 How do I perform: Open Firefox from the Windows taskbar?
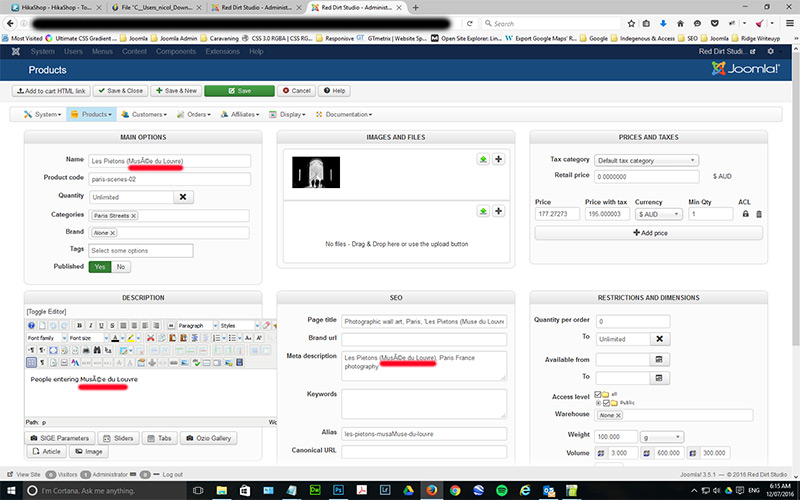432,490
